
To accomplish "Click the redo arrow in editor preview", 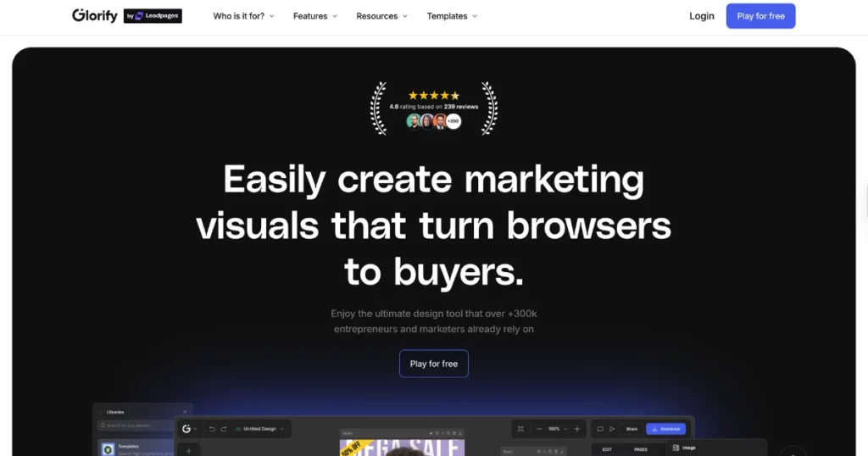I will [224, 429].
